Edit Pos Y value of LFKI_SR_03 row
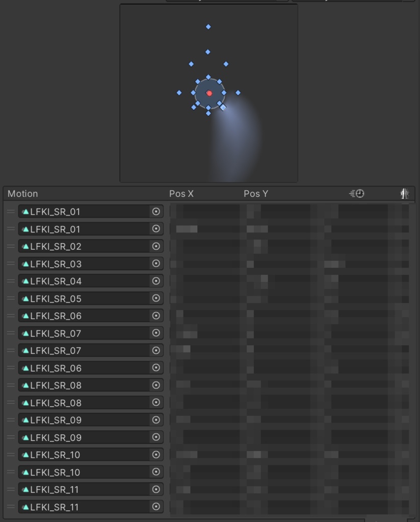The image size is (420, 522). (x=278, y=264)
